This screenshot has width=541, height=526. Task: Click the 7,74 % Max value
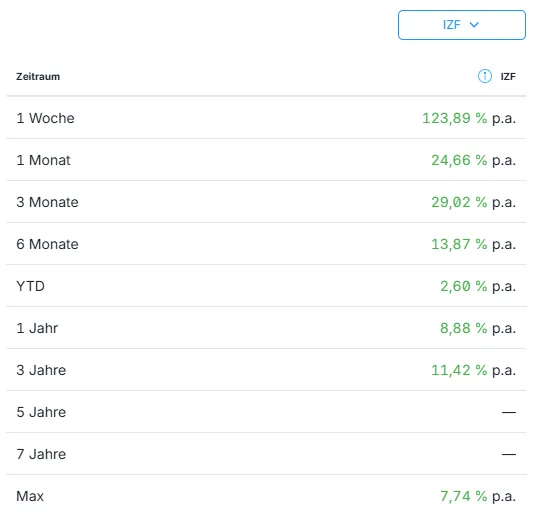tap(463, 496)
